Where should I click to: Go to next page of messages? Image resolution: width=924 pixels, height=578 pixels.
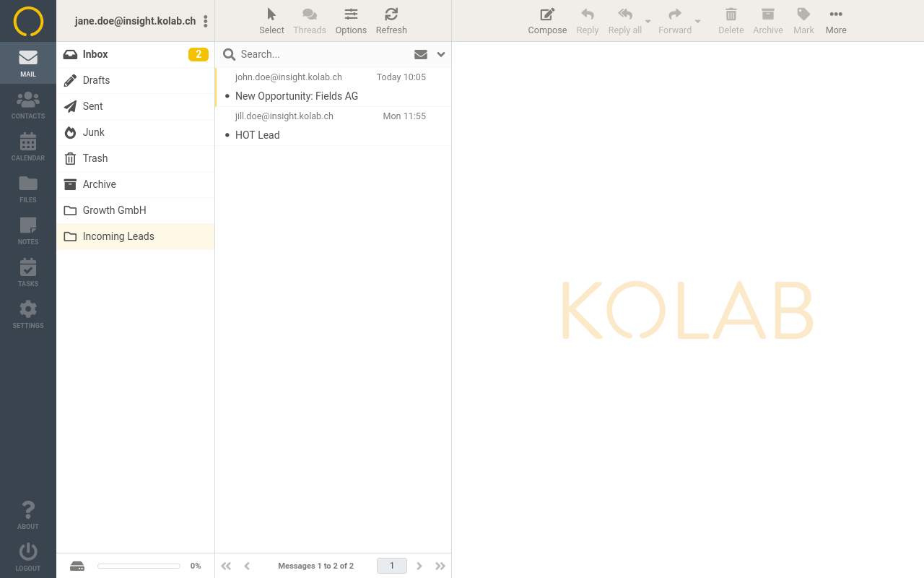419,566
